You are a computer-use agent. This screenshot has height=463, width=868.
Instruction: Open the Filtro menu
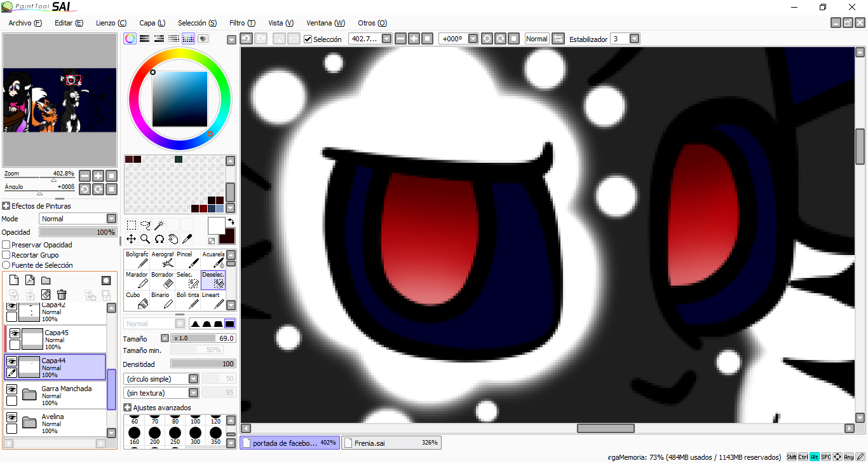tap(242, 23)
